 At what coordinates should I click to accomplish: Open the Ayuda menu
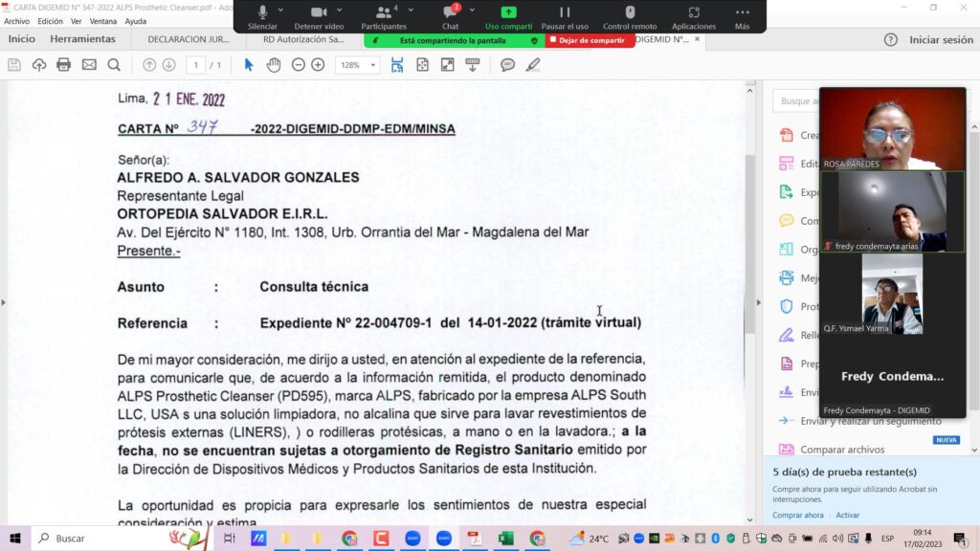click(x=136, y=21)
